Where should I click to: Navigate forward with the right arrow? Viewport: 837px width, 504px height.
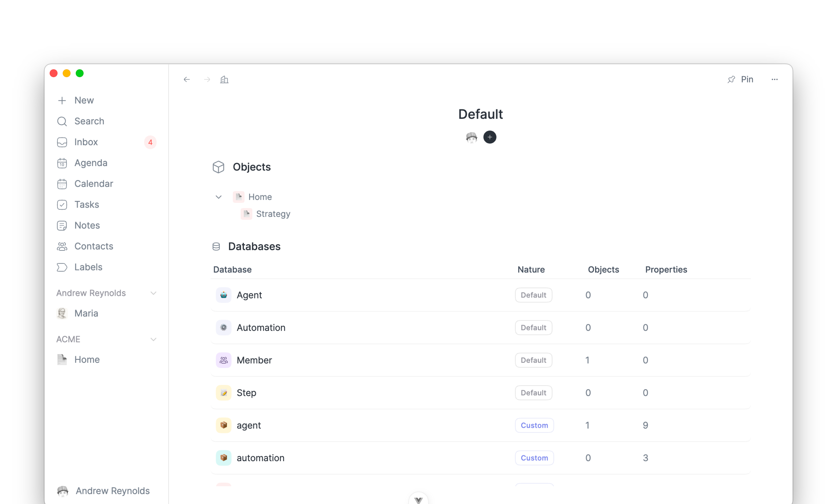[x=207, y=79]
